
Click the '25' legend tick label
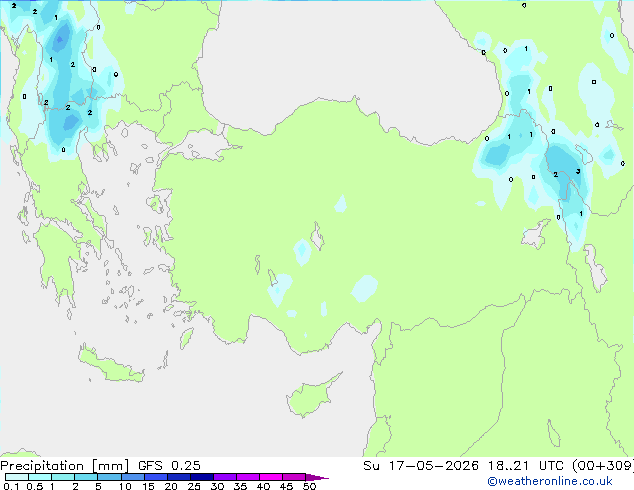pyautogui.click(x=194, y=486)
